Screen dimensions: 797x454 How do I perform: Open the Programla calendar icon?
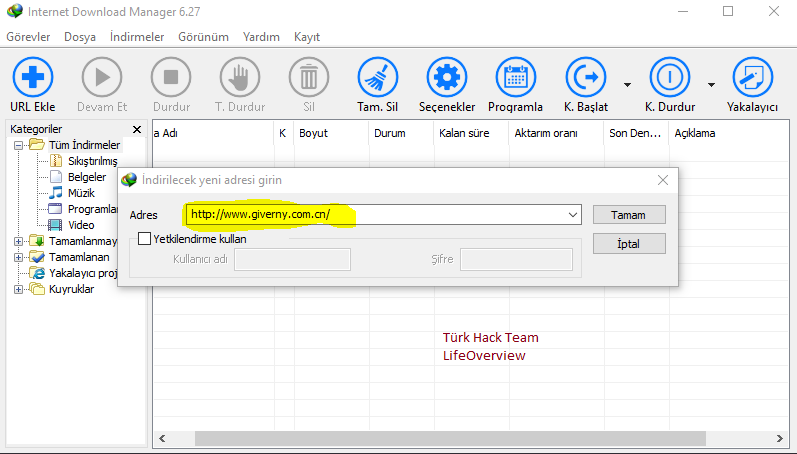coord(516,77)
